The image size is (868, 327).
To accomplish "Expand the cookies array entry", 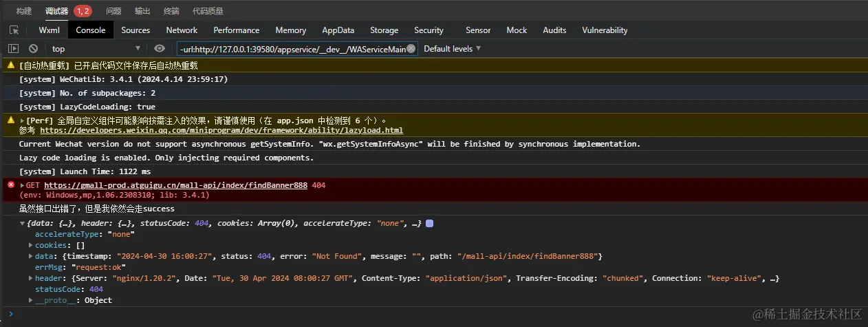I will pyautogui.click(x=31, y=245).
